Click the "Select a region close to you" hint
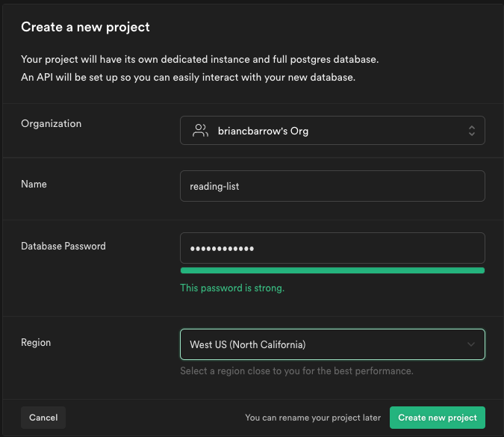The width and height of the screenshot is (504, 437). tap(296, 371)
